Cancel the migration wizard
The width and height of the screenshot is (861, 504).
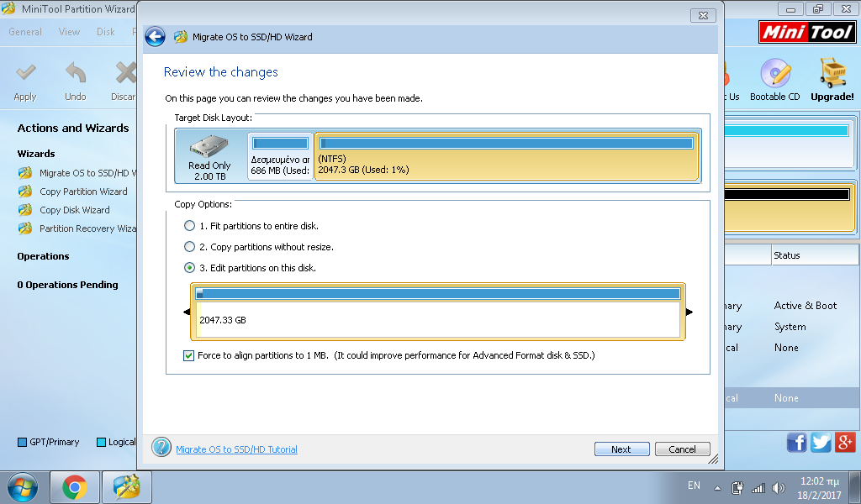click(x=682, y=449)
